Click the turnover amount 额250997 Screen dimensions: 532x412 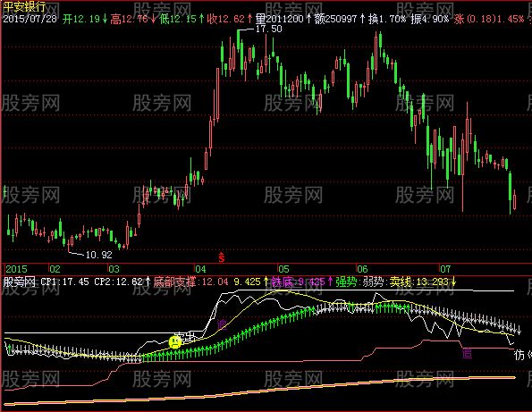(x=335, y=19)
